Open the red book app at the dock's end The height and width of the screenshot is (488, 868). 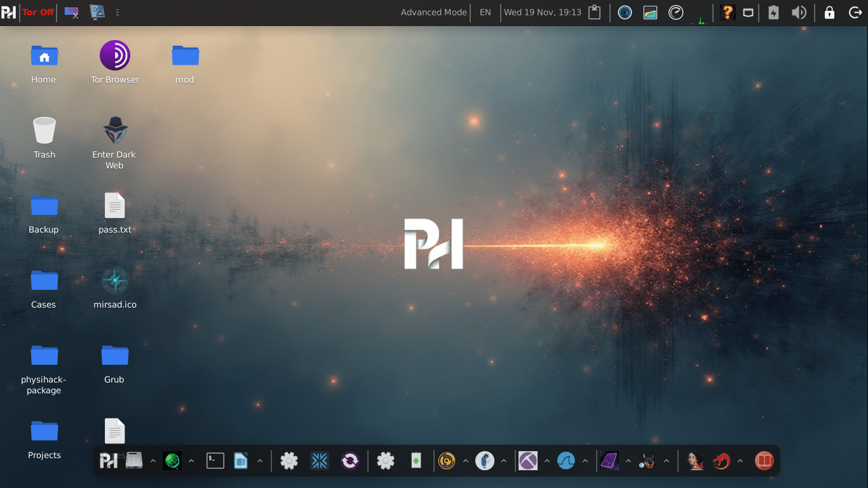point(764,461)
